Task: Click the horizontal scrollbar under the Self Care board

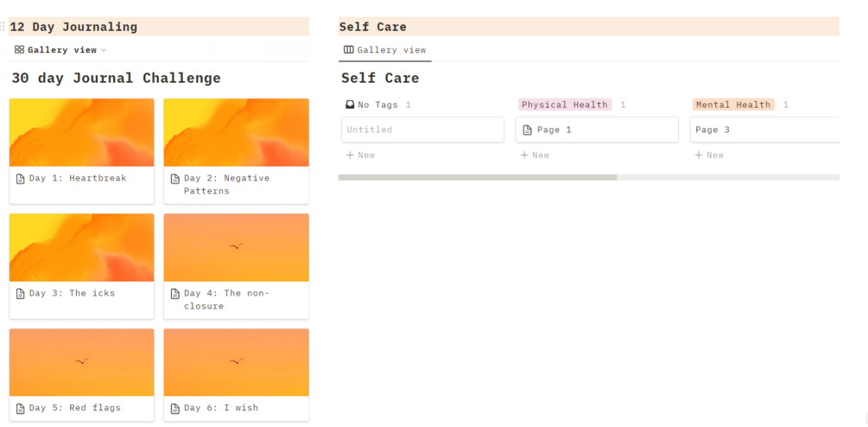Action: click(x=477, y=177)
